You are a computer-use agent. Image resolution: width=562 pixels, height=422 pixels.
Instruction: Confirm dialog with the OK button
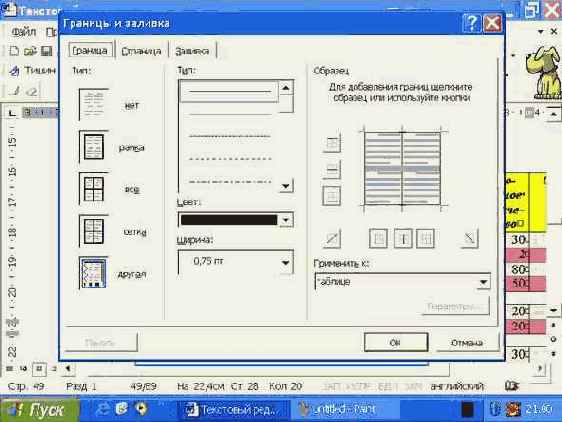point(396,343)
